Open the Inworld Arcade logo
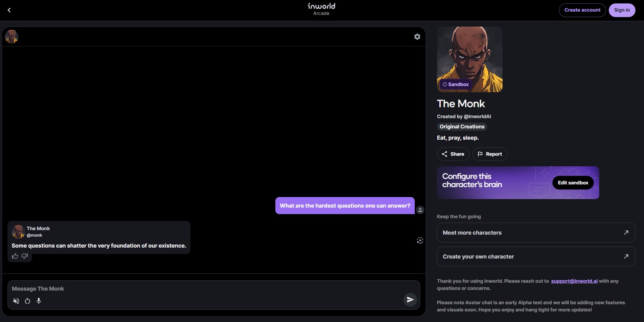The width and height of the screenshot is (644, 322). (321, 9)
